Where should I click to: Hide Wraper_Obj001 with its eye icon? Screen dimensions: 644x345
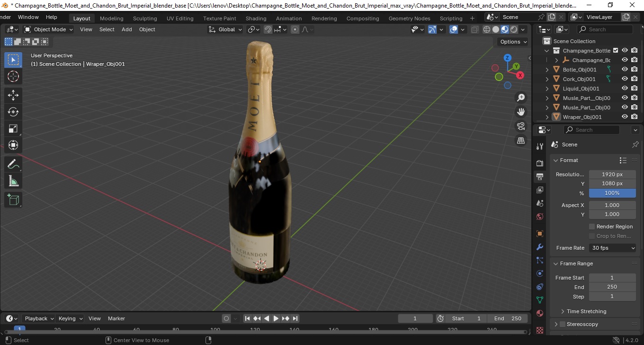[625, 117]
